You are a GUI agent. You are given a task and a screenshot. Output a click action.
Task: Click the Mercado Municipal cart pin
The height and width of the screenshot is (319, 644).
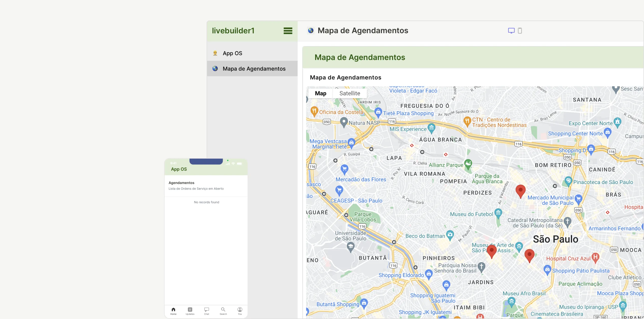(x=578, y=199)
